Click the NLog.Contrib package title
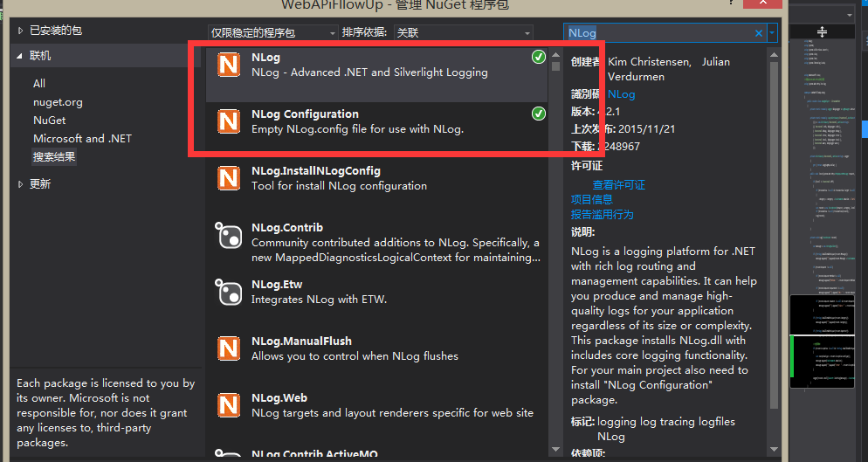 coord(287,228)
